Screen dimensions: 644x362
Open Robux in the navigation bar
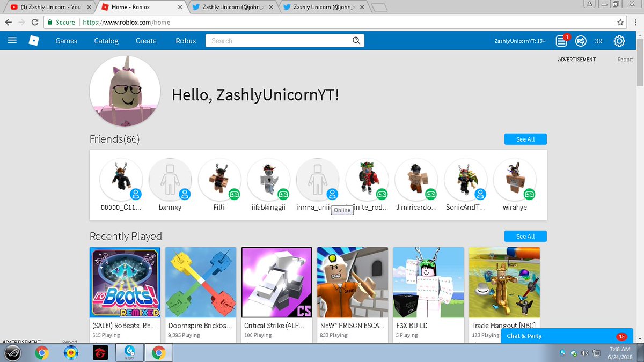tap(186, 41)
